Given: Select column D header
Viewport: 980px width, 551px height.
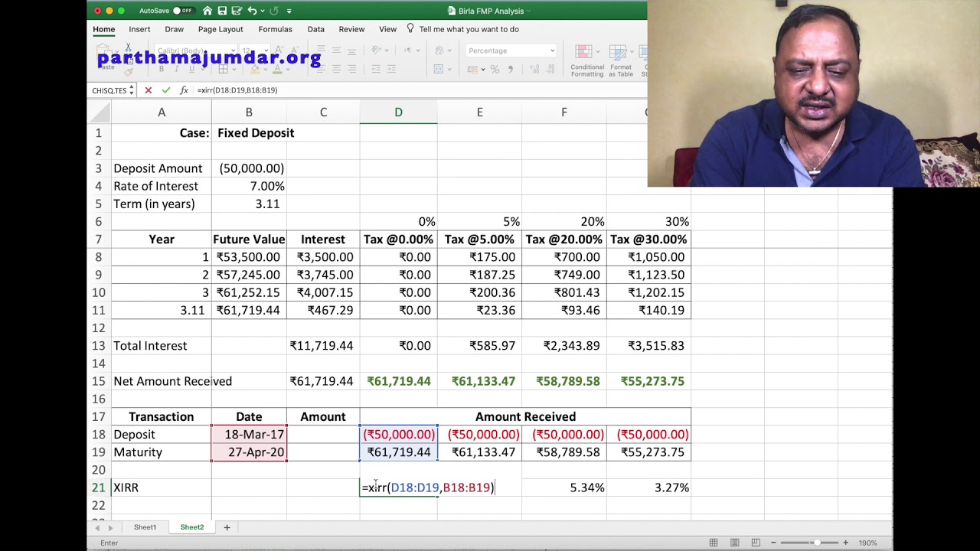Looking at the screenshot, I should coord(398,112).
